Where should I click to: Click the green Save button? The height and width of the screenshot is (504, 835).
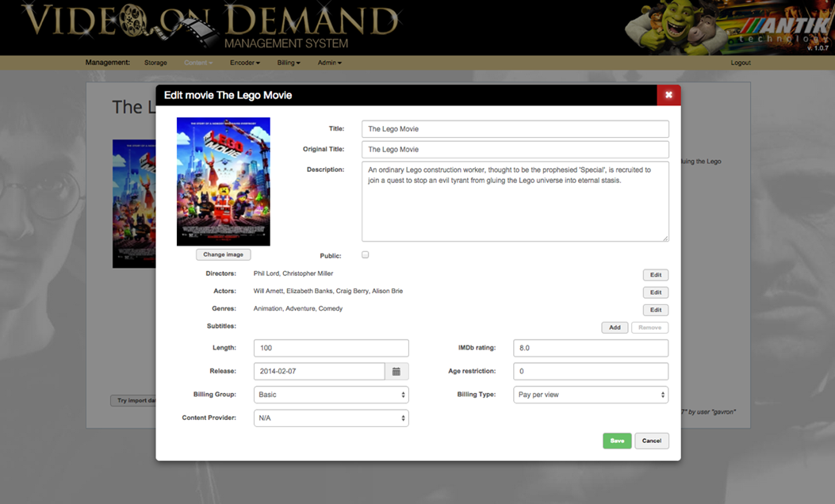[x=617, y=441]
